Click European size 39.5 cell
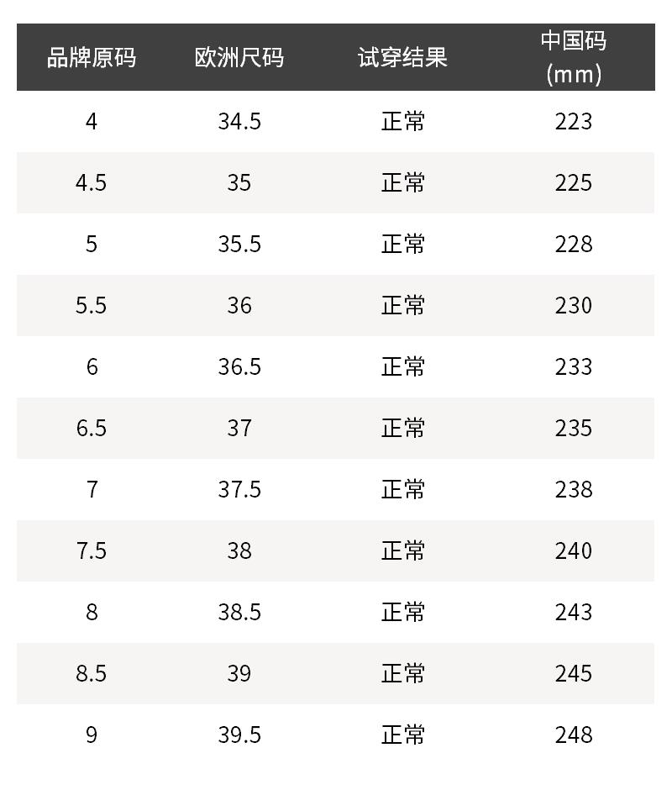 [239, 735]
